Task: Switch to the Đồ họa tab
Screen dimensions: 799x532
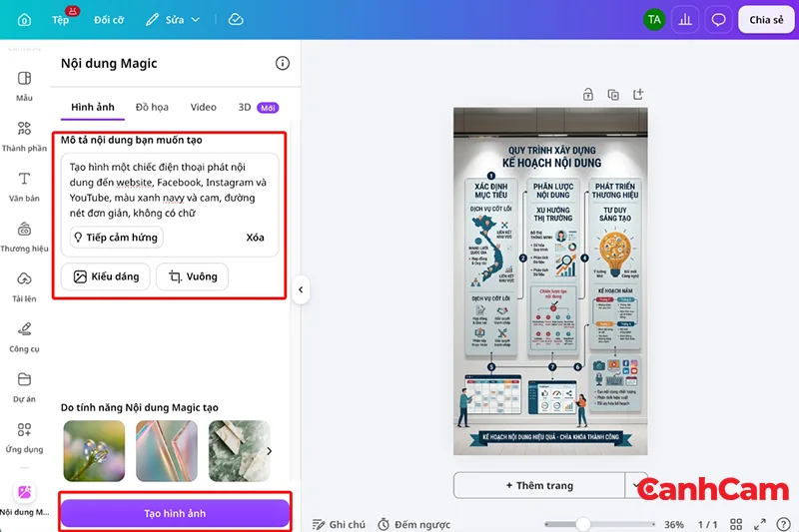Action: point(152,107)
